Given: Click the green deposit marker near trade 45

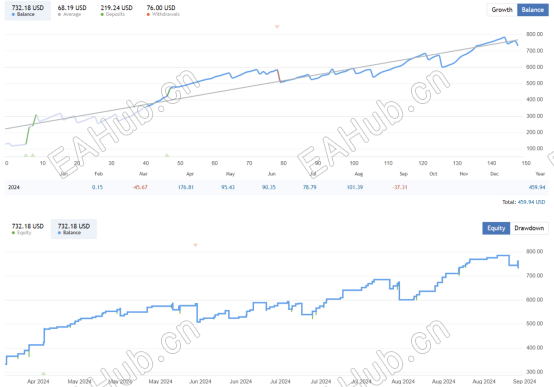Looking at the screenshot, I should pyautogui.click(x=167, y=155).
